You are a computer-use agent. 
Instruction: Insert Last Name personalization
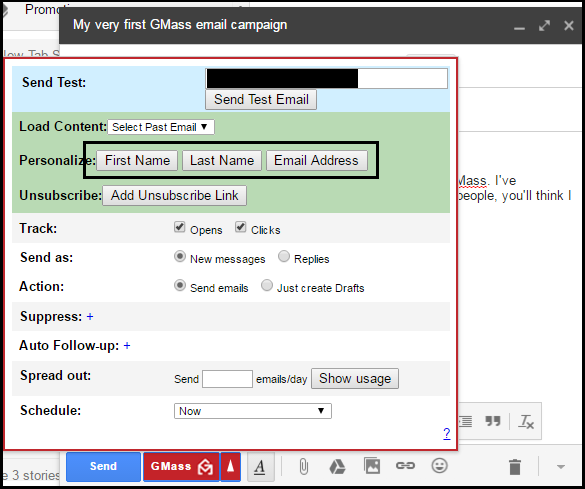pos(222,160)
